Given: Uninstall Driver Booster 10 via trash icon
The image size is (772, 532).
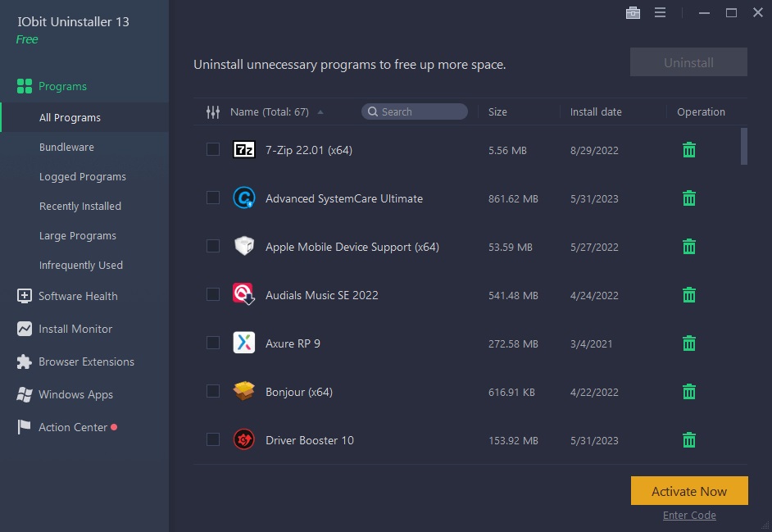Looking at the screenshot, I should (x=688, y=440).
